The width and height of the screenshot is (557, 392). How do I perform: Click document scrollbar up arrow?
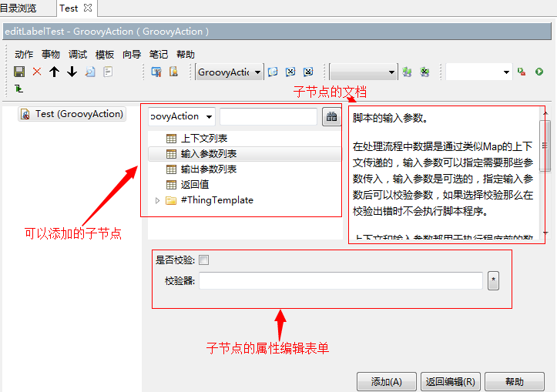[x=545, y=113]
